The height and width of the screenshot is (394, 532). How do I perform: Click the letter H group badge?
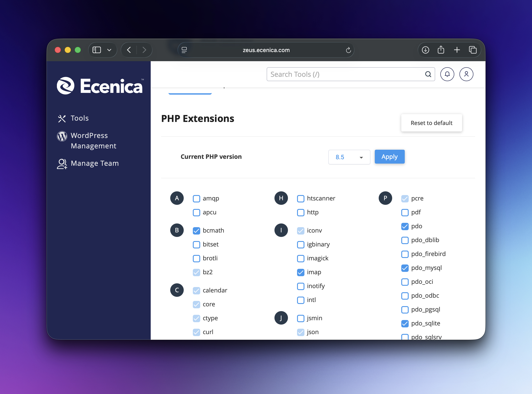point(281,198)
